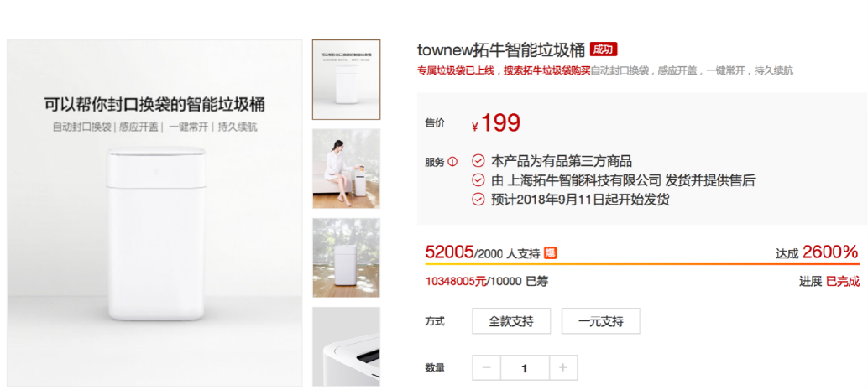Select the 一元支持 payment option

pyautogui.click(x=600, y=321)
